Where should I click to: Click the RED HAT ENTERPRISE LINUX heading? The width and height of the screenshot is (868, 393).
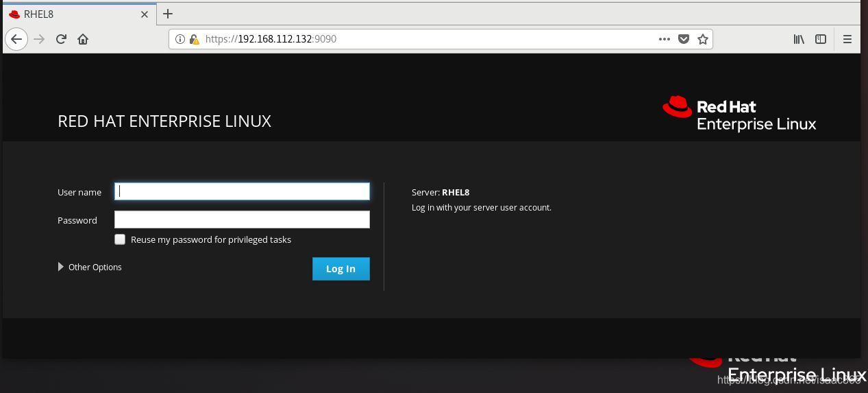[164, 121]
